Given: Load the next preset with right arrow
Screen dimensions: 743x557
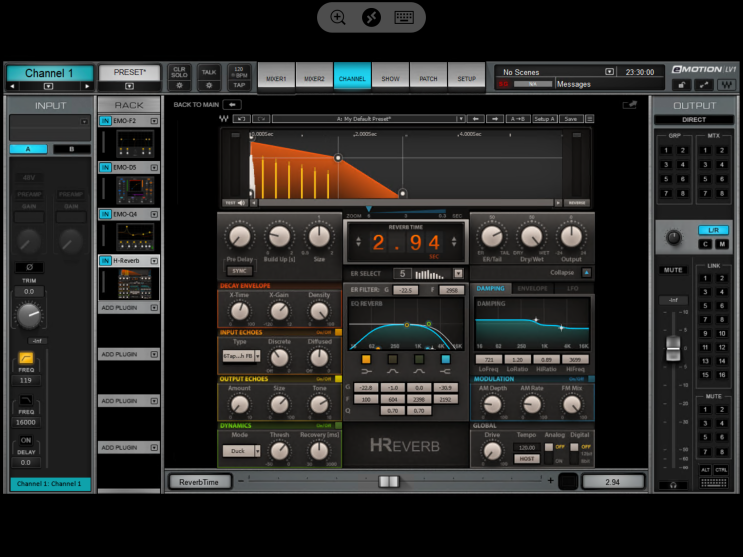Looking at the screenshot, I should coord(495,119).
